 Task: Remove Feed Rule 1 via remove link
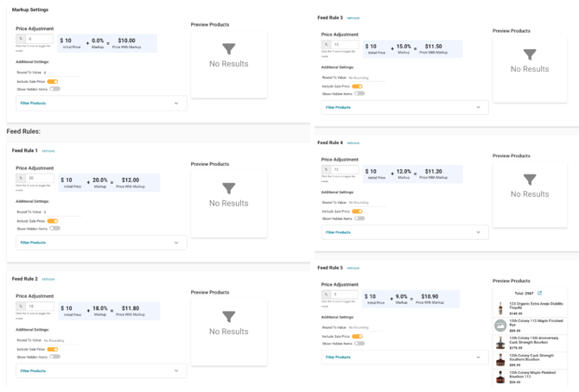click(48, 151)
